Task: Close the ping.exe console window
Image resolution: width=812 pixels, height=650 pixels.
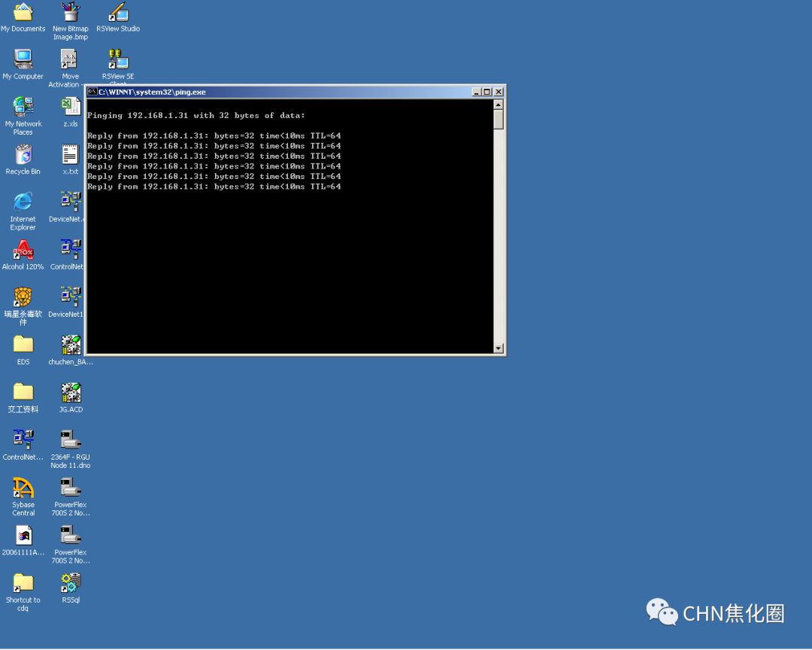Action: pyautogui.click(x=498, y=92)
